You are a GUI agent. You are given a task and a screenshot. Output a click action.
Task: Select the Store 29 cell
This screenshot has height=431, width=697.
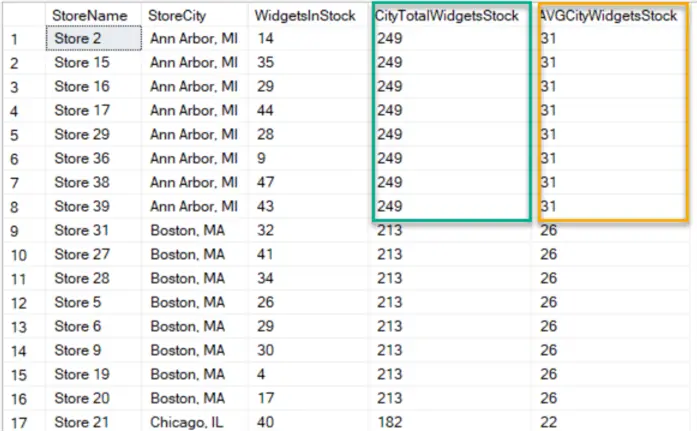click(93, 134)
